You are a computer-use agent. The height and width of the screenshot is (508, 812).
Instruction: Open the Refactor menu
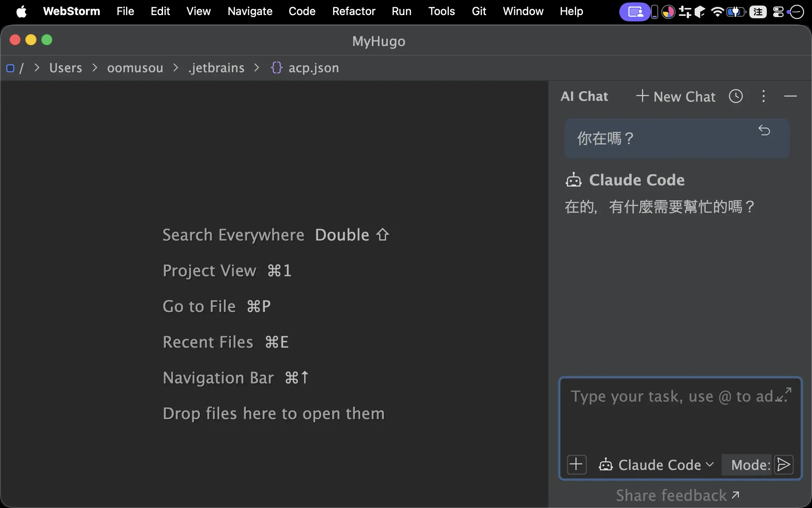click(x=354, y=11)
